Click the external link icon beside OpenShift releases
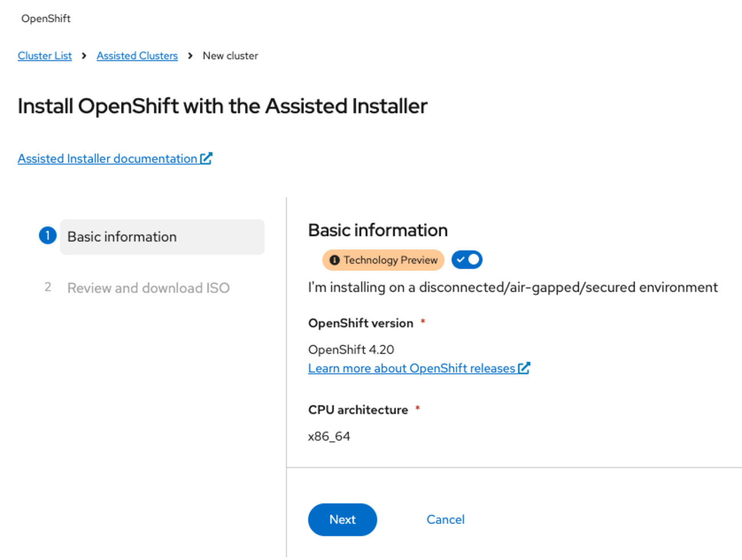Viewport: 742px width, 560px height. click(x=525, y=368)
